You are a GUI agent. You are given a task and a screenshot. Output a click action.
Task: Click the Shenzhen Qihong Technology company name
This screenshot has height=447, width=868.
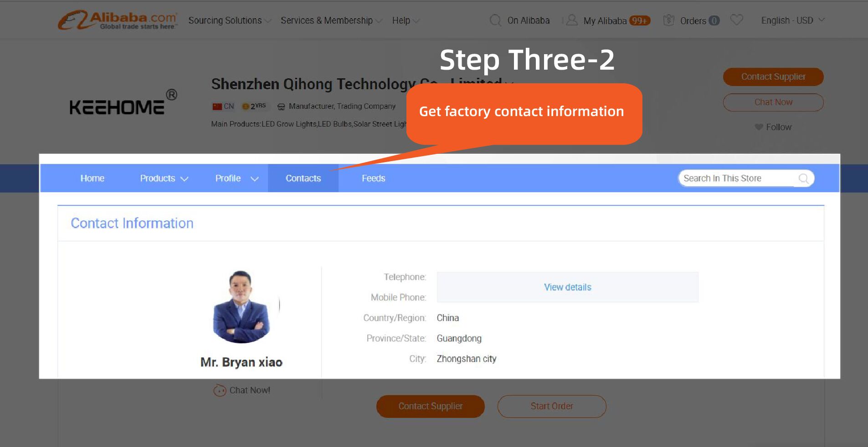pos(357,84)
